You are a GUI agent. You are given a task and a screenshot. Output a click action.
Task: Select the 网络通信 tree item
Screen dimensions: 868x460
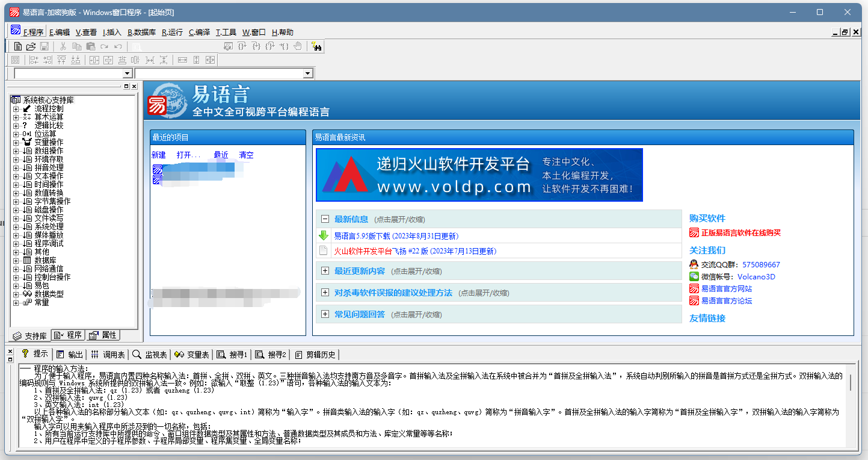49,269
